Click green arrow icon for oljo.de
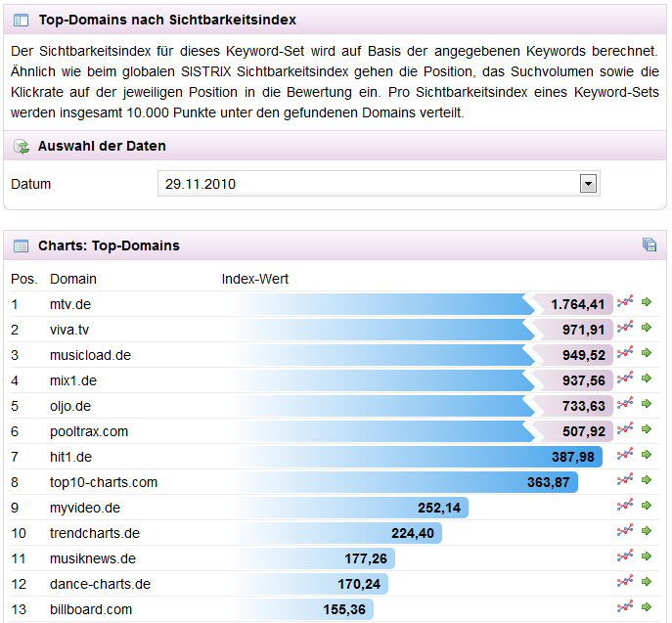 click(x=647, y=404)
